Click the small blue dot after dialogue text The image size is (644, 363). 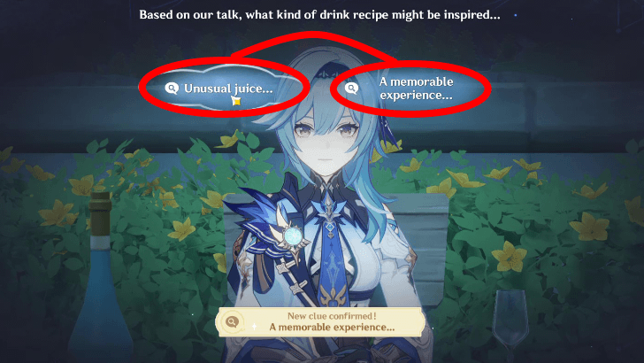[x=516, y=15]
